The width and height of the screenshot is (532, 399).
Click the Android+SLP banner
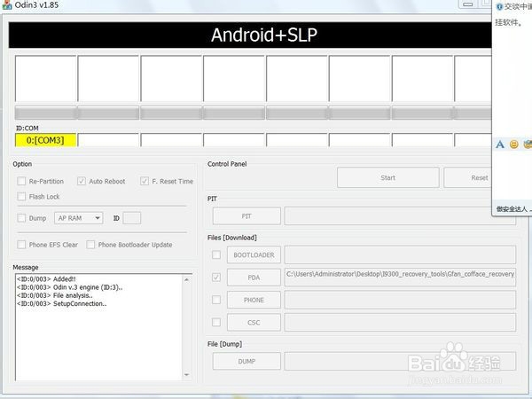[250, 35]
